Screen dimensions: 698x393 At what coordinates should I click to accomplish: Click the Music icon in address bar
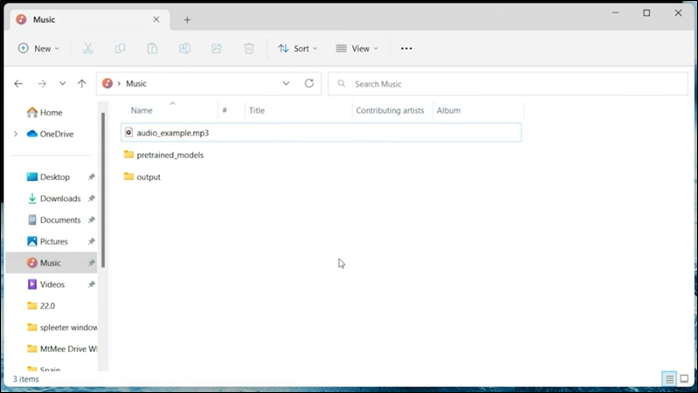click(x=107, y=83)
